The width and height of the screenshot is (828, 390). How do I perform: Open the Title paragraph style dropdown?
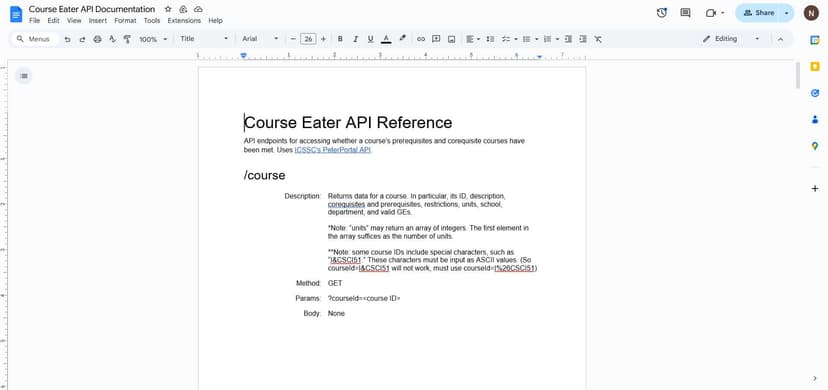click(204, 39)
